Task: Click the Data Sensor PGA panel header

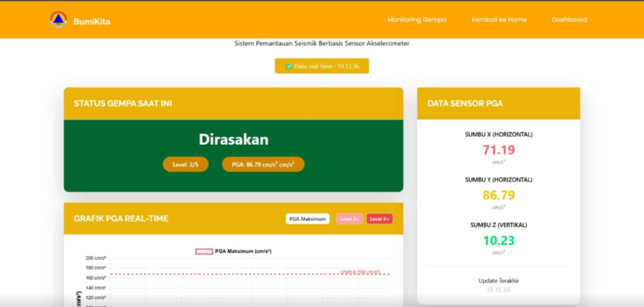Action: coord(498,104)
